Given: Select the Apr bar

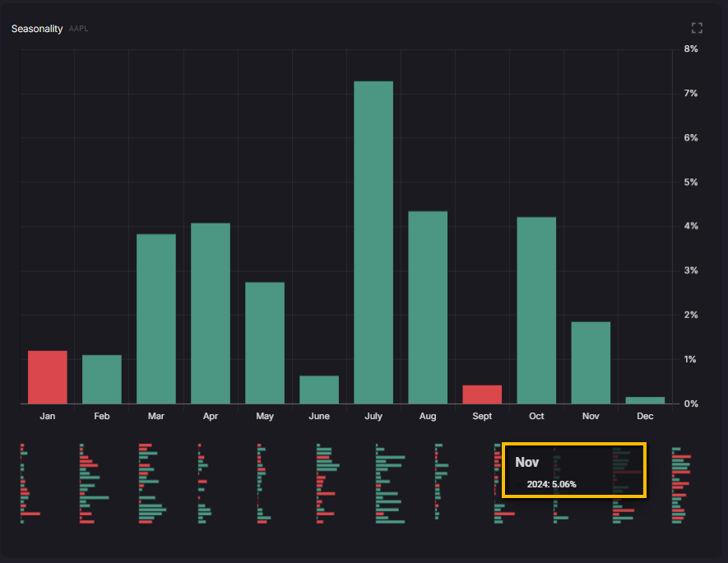Looking at the screenshot, I should 211,313.
